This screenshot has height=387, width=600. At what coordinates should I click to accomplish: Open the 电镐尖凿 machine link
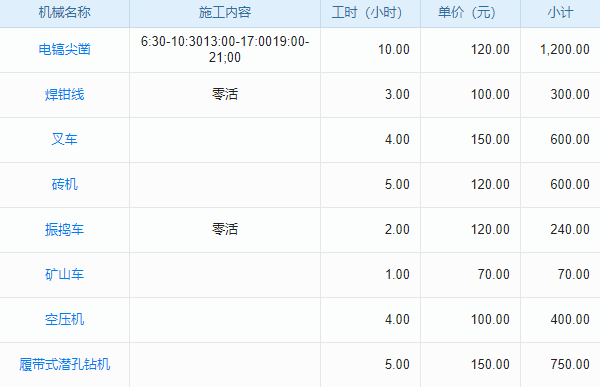coord(64,49)
